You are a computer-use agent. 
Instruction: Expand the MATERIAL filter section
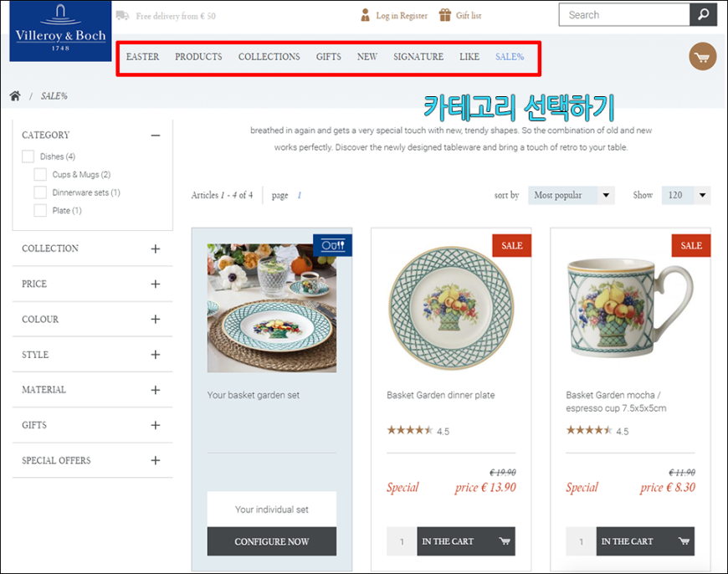(156, 390)
